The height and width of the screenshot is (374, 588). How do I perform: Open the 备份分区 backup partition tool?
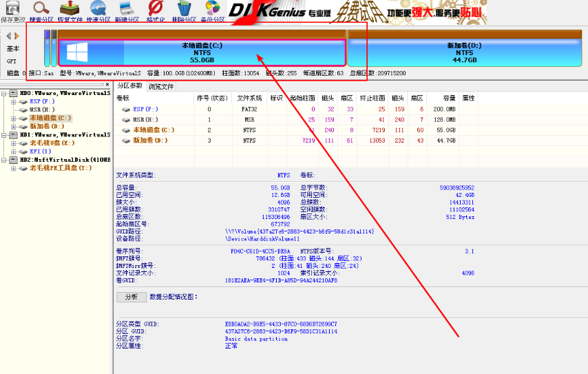(x=213, y=8)
